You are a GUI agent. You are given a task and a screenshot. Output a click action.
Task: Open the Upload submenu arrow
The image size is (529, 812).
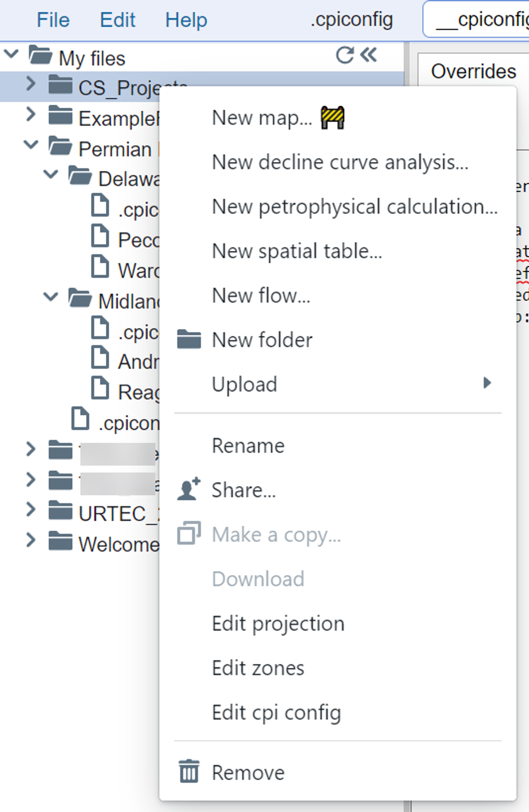click(487, 383)
